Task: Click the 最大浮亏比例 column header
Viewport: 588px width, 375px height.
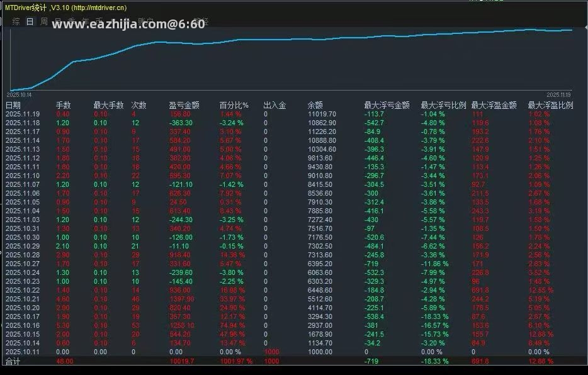Action: coord(443,105)
